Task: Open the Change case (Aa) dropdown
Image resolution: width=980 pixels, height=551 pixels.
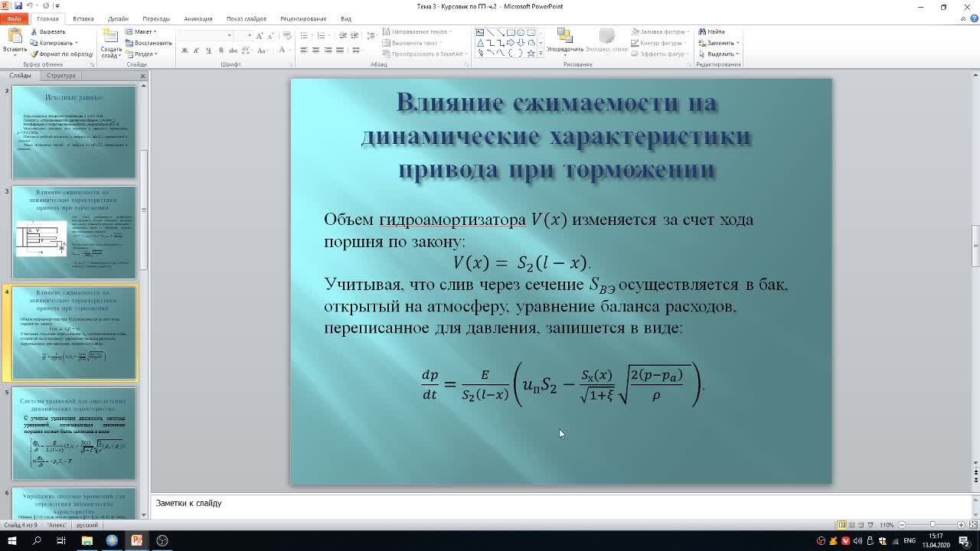Action: tap(264, 51)
